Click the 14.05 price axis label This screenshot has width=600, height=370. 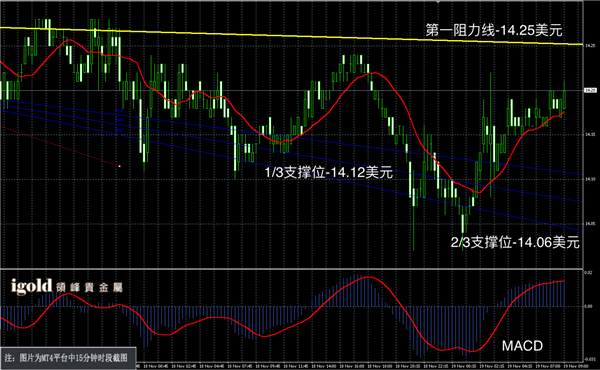point(590,223)
